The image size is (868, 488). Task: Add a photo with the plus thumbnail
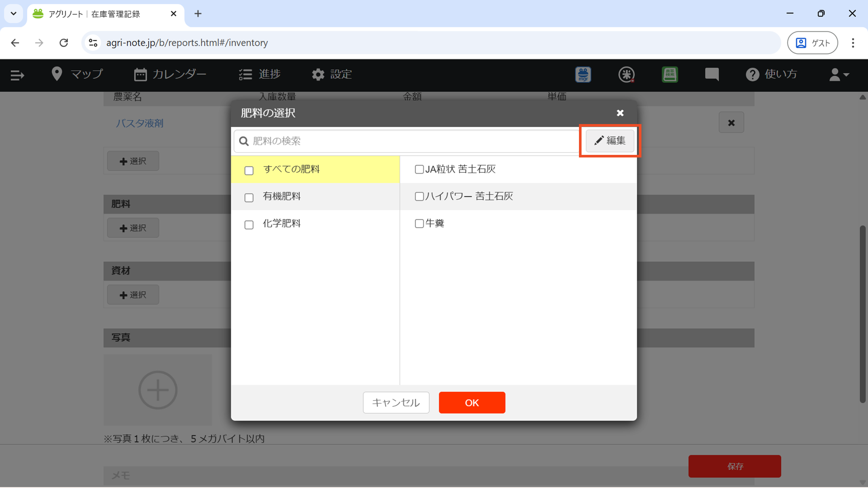(x=158, y=390)
